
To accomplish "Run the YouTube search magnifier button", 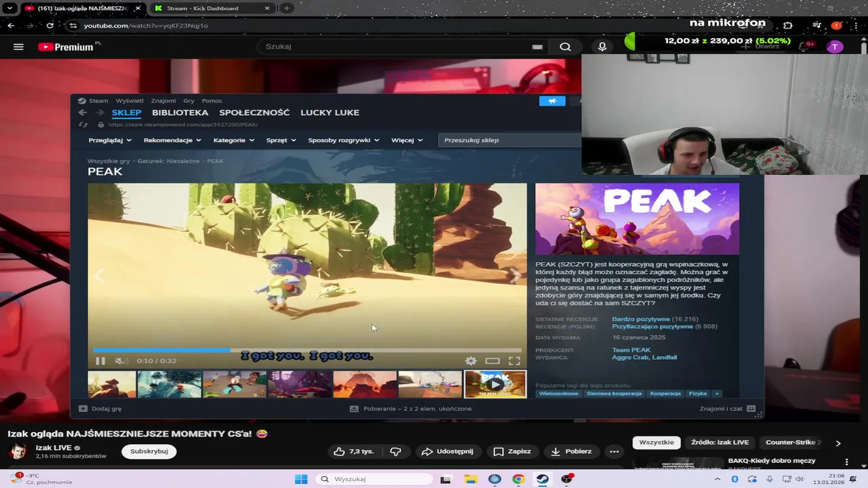I will (565, 47).
